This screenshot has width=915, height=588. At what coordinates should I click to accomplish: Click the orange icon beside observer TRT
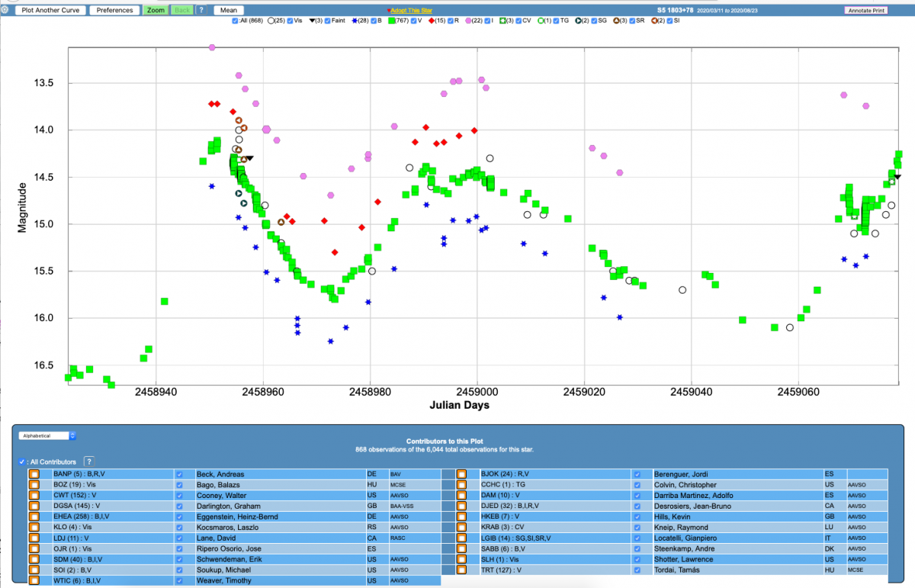[x=461, y=570]
